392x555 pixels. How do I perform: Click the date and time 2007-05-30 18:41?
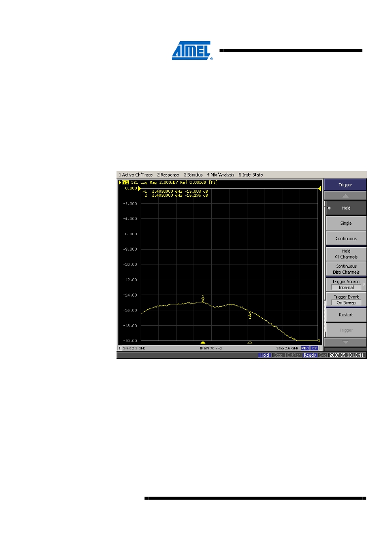(347, 355)
